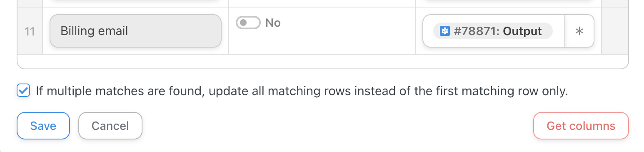Click partially visible value field above Output
This screenshot has height=152, width=644.
(x=508, y=1)
